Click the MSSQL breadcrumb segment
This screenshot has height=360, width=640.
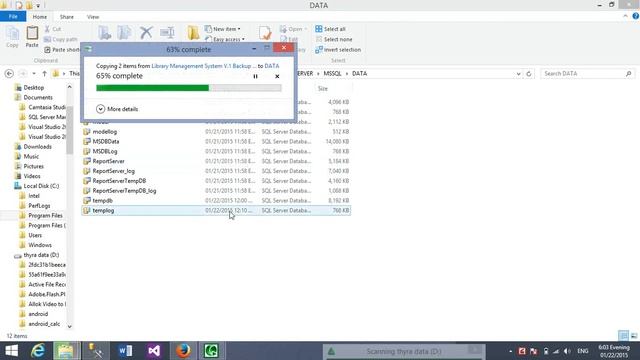pos(332,73)
